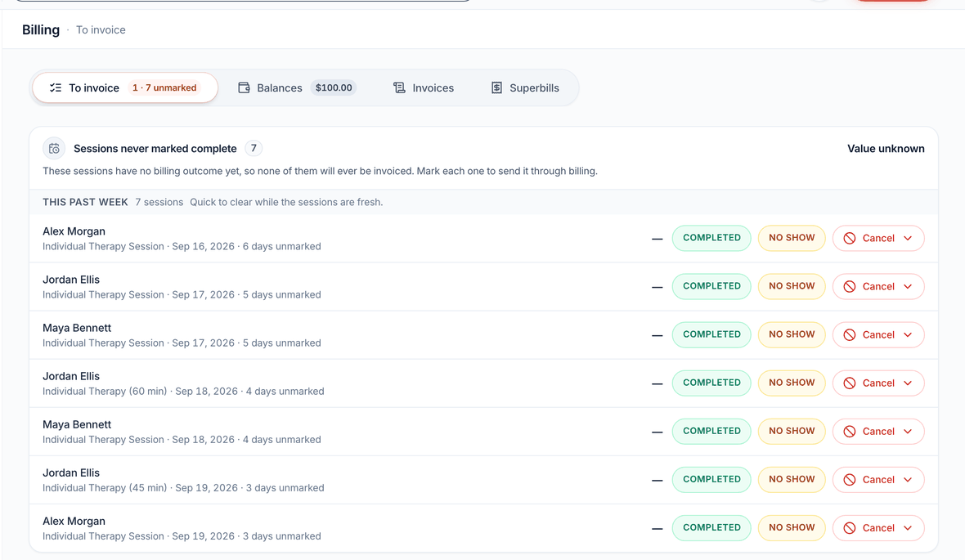Click the dash value in Alex Morgan Sep 16 row

point(658,239)
